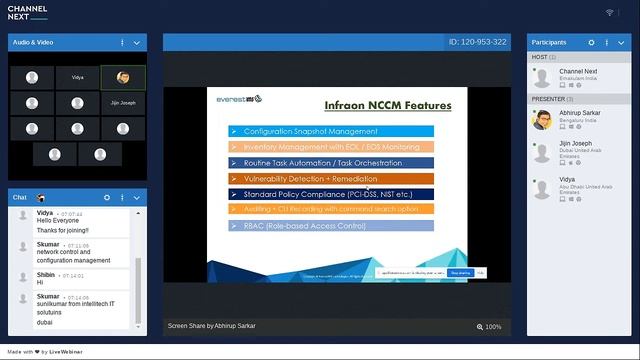Click the 'RBAC (Role-based Access Control)' slide bar
Image resolution: width=640 pixels, height=360 pixels.
click(331, 226)
